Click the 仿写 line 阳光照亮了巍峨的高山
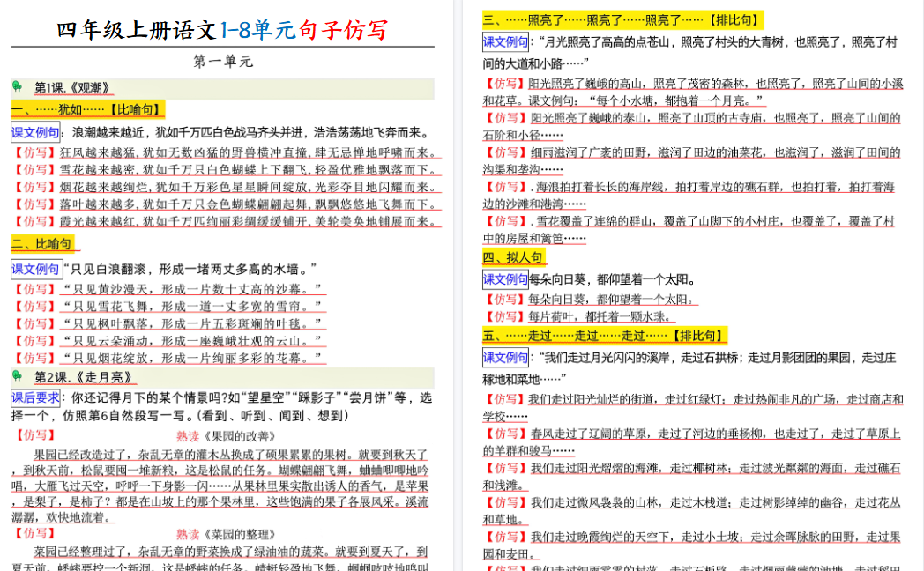This screenshot has height=571, width=924. (x=692, y=92)
